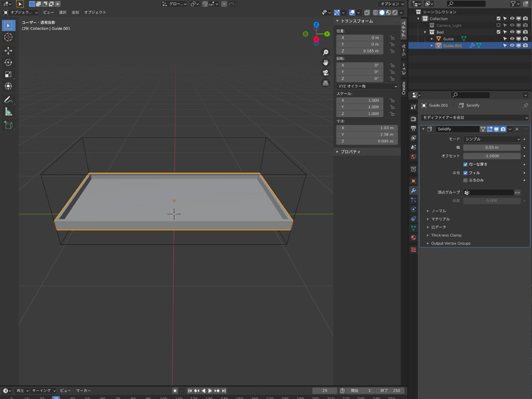Switch to the ツール sidebar tab

click(404, 49)
